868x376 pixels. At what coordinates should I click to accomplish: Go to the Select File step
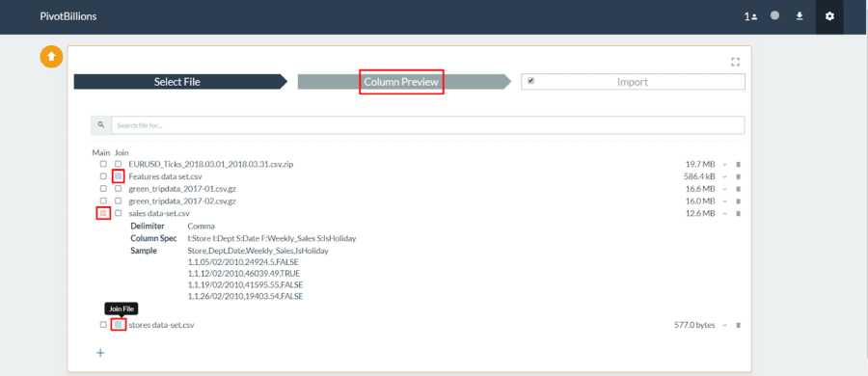click(180, 82)
